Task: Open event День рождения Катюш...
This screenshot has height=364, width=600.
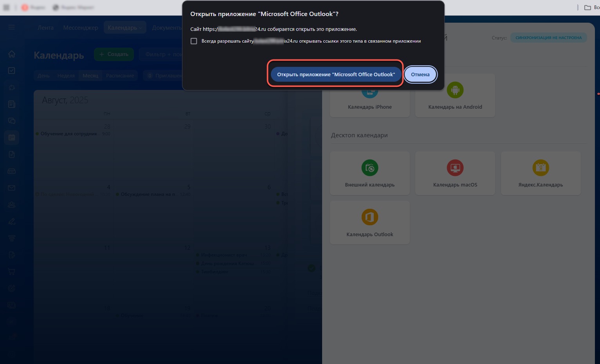Action: click(x=233, y=263)
